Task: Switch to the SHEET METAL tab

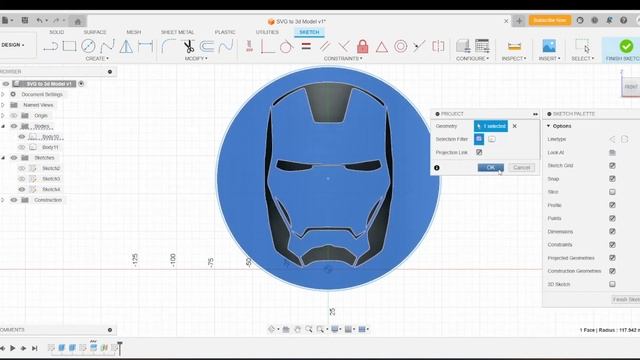Action: pyautogui.click(x=178, y=32)
